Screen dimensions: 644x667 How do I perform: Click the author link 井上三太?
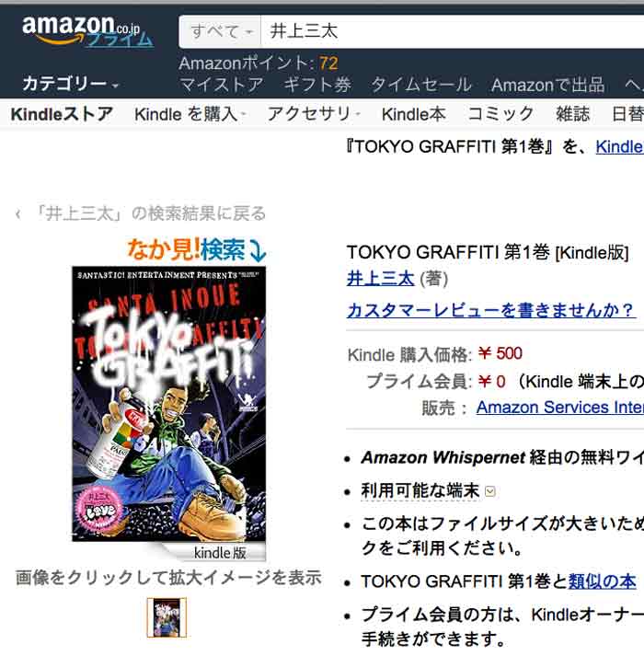pos(380,279)
